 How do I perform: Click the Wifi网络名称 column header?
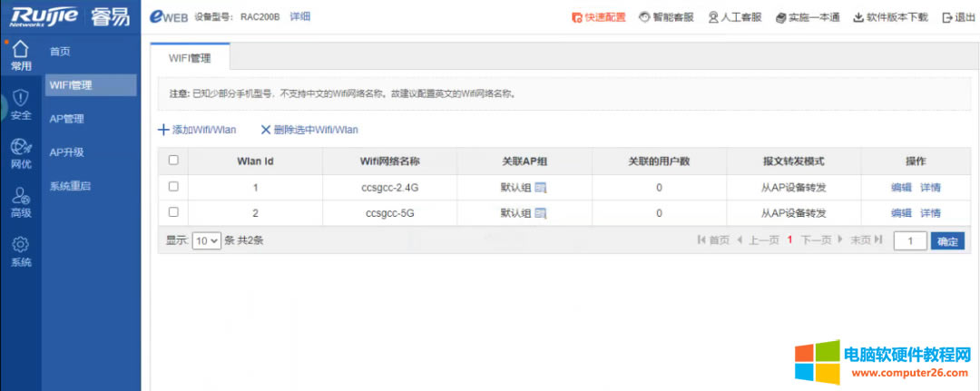tap(389, 161)
